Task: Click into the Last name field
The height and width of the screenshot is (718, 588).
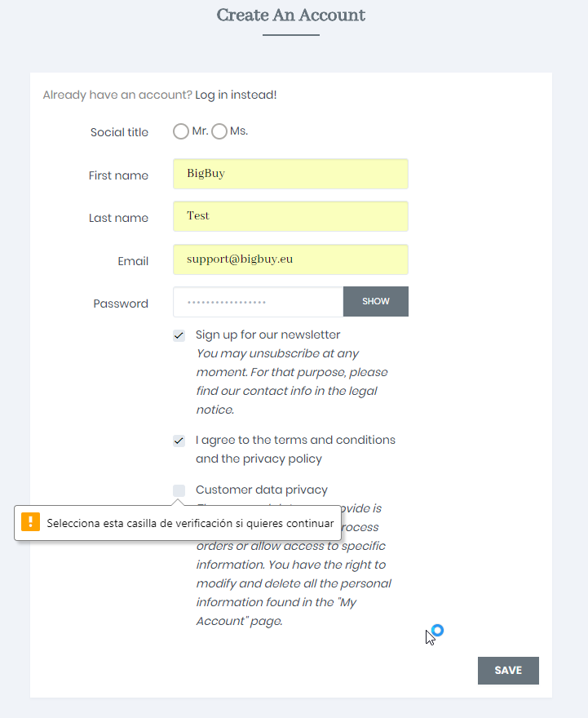Action: [290, 216]
